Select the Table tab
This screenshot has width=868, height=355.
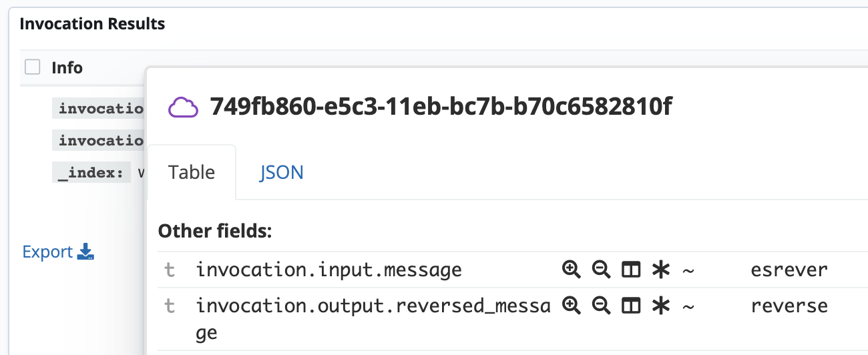192,172
